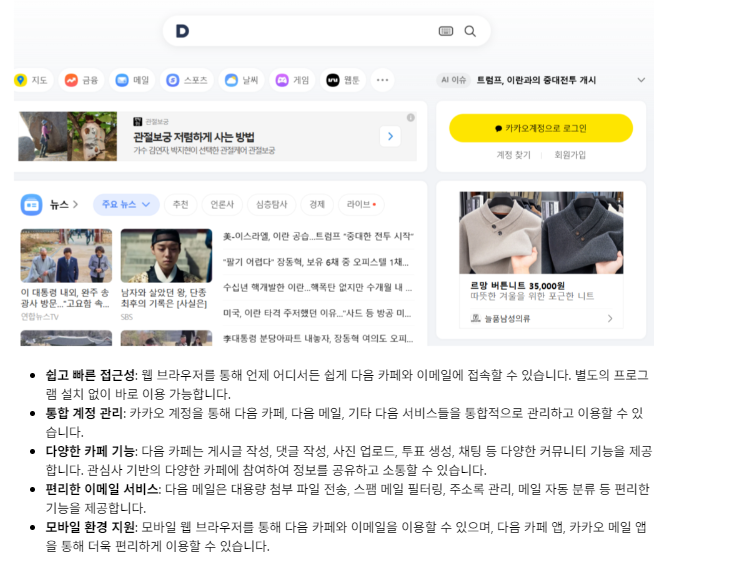Open headline "팔기 어렵다" 장동혁
This screenshot has width=730, height=566.
click(x=316, y=263)
